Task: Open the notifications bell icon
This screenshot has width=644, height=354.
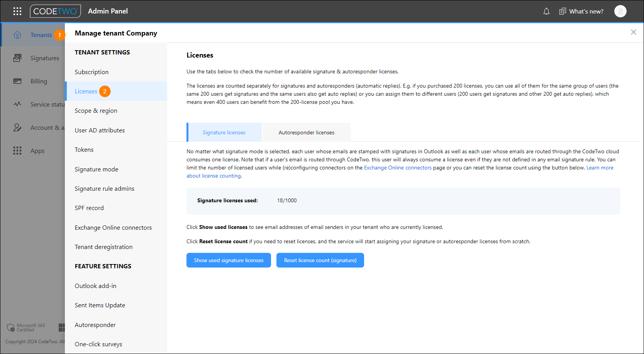Action: point(546,11)
